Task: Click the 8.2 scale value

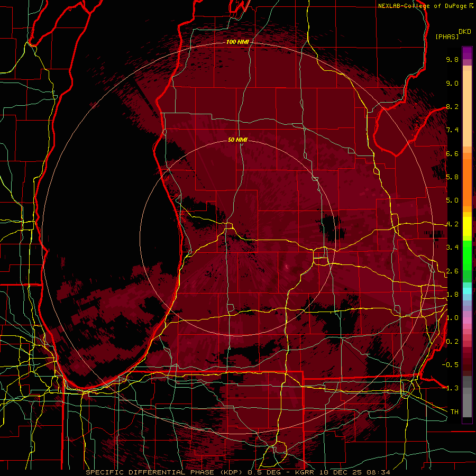Action: 452,106
